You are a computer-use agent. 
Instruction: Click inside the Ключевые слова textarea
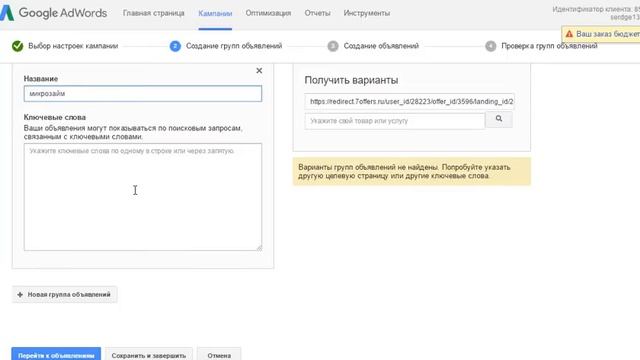coord(143,197)
